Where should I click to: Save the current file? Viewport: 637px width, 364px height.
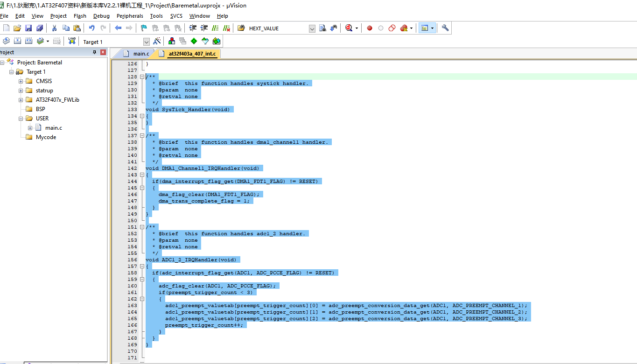click(x=28, y=28)
